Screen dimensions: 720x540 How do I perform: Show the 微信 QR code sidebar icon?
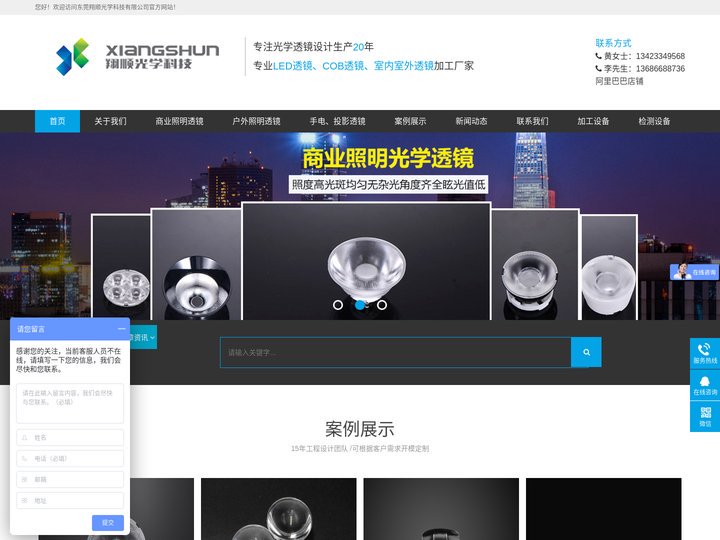705,416
